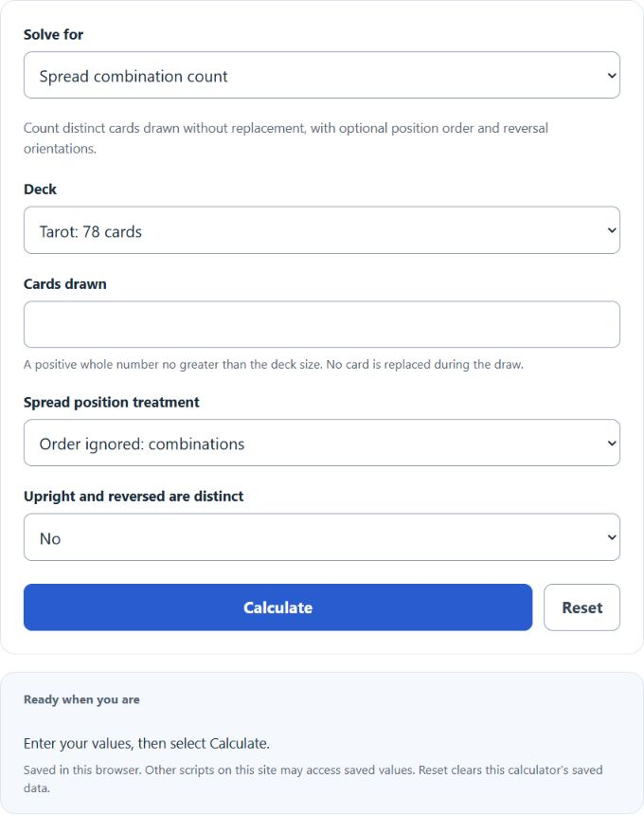Click the Deck field label
This screenshot has height=815, width=644.
(40, 190)
